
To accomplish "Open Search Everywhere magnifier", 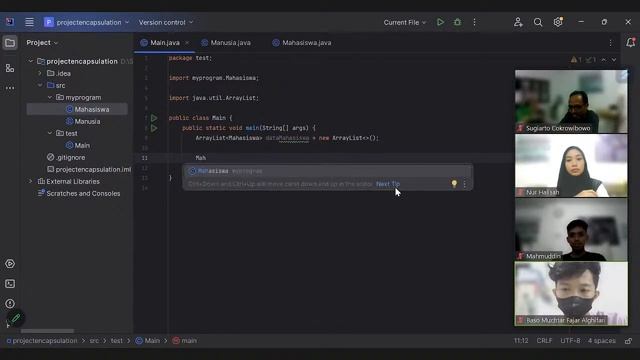I will pyautogui.click(x=538, y=22).
